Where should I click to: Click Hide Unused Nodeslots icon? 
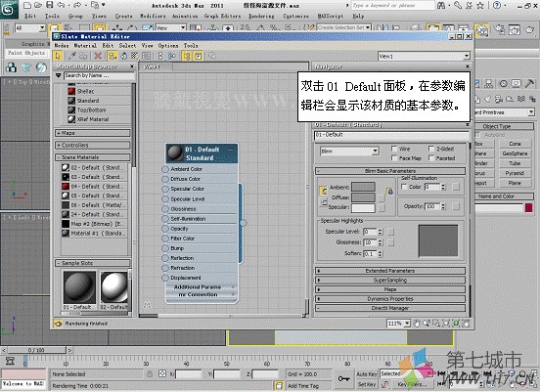coord(123,56)
